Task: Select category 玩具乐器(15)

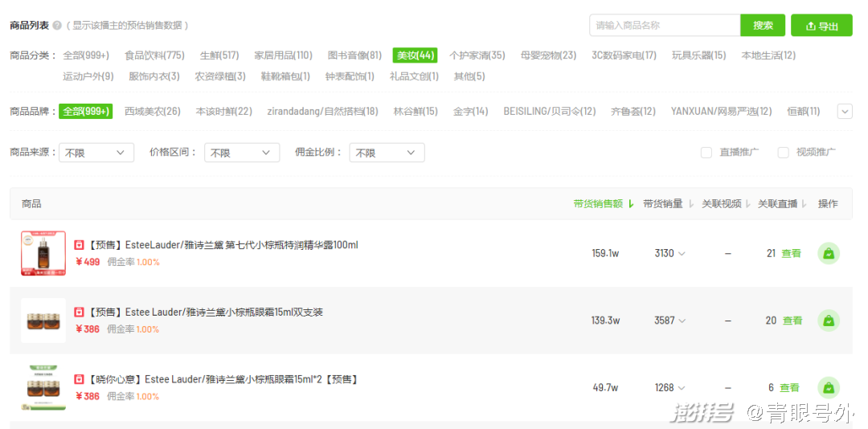Action: (x=698, y=55)
